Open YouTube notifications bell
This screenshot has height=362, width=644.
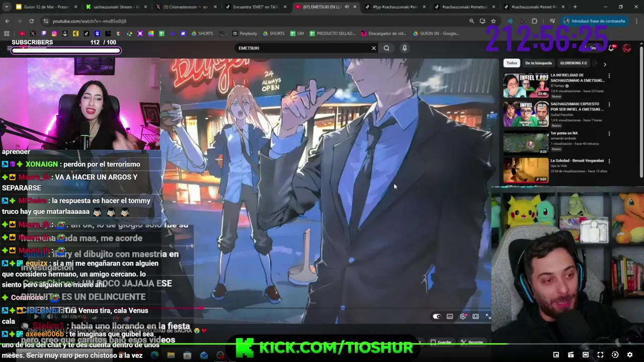pyautogui.click(x=611, y=48)
